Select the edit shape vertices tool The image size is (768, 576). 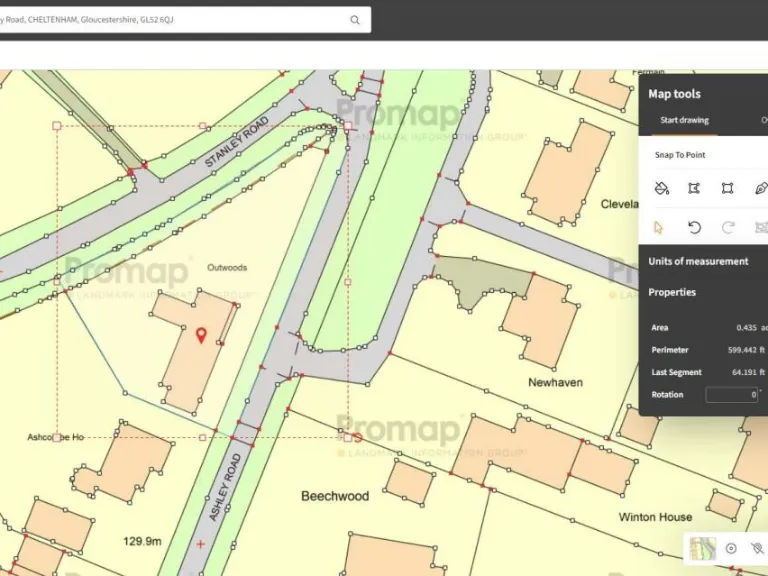694,188
